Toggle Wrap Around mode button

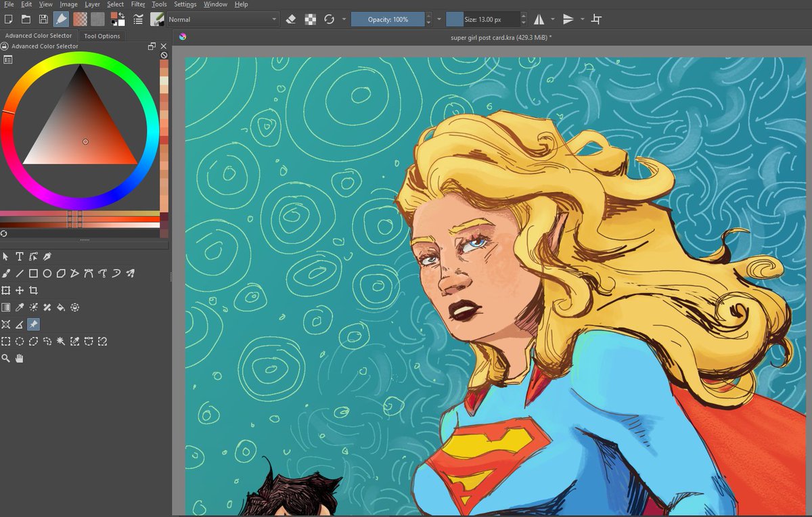tap(596, 20)
